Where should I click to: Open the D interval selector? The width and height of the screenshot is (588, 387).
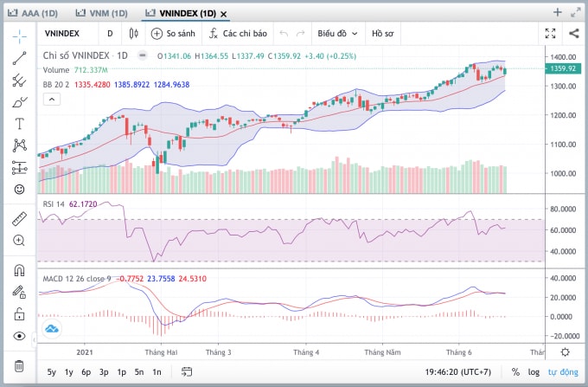coord(110,34)
